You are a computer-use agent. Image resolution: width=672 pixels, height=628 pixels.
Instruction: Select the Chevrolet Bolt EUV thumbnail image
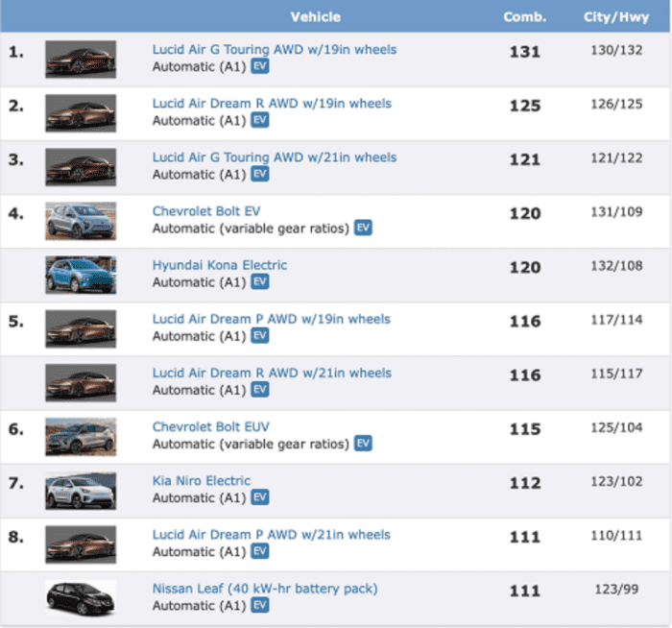[x=81, y=437]
